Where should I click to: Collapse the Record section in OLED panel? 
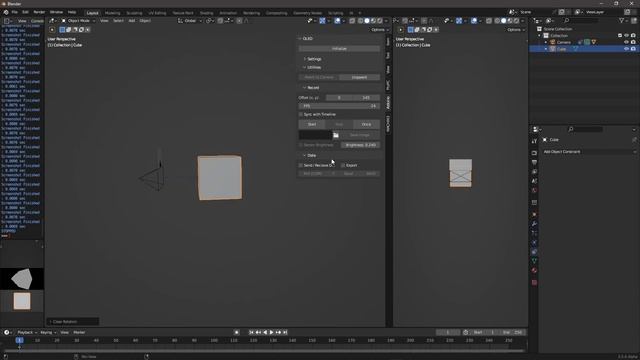click(311, 88)
